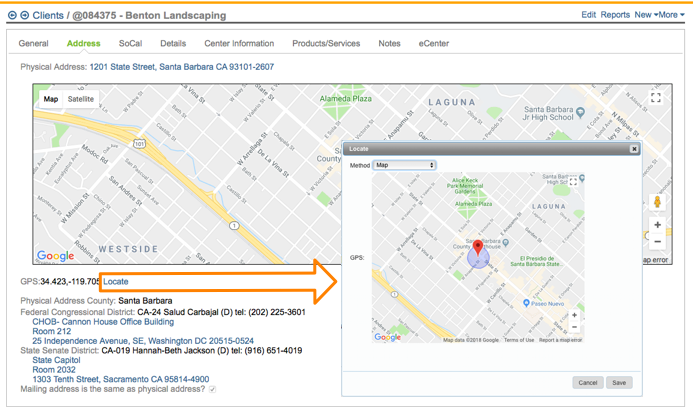Open the Method dropdown in Locate dialog
Viewport: 693px width, 410px height.
(404, 165)
